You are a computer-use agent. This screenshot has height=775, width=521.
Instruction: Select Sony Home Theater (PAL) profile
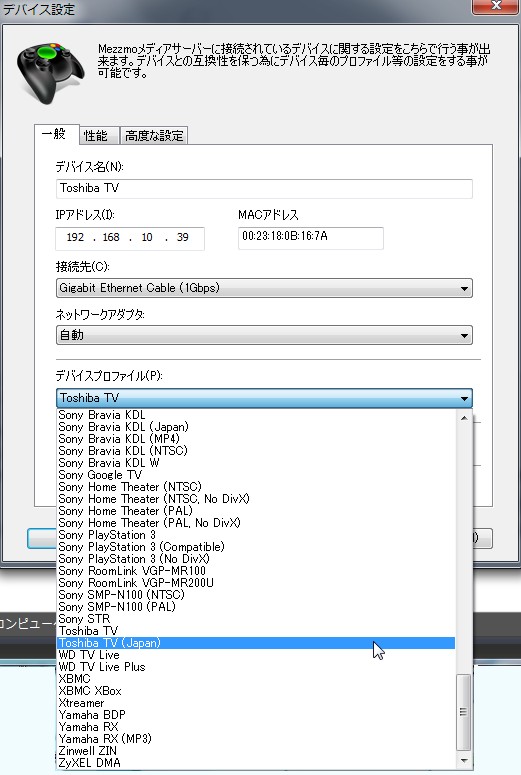[256, 511]
